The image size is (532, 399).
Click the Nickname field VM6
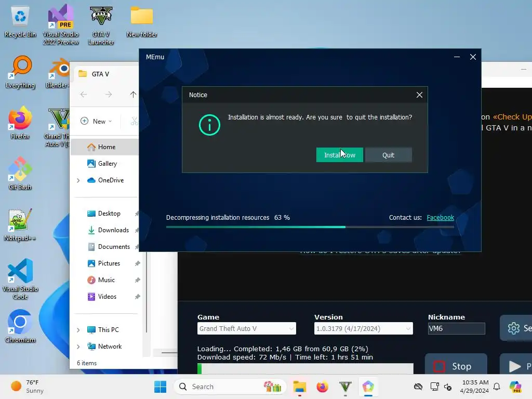tap(456, 328)
